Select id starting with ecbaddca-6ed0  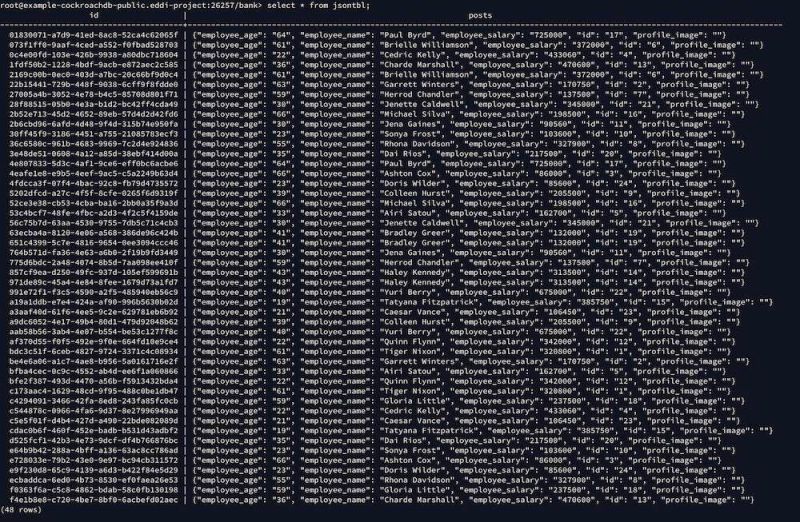93,480
